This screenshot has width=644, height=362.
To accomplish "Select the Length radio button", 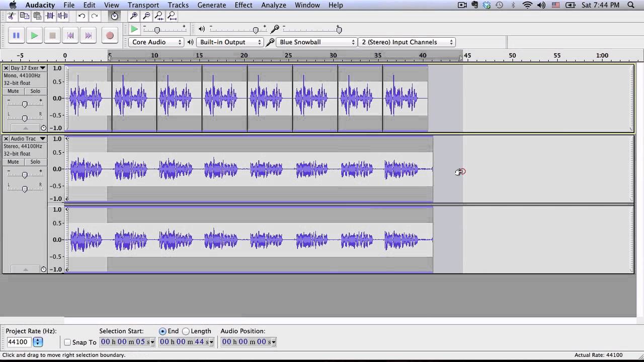I will click(186, 331).
